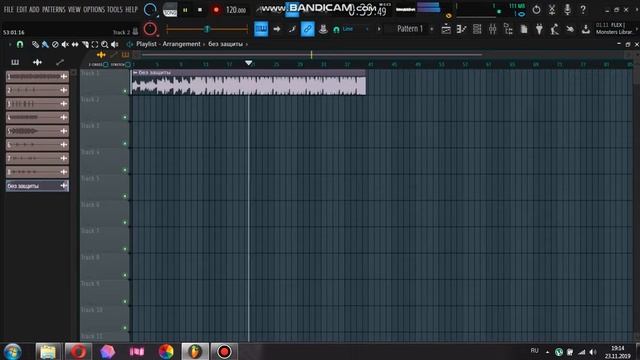Click the song position slider handle
The height and width of the screenshot is (360, 640).
point(207,29)
